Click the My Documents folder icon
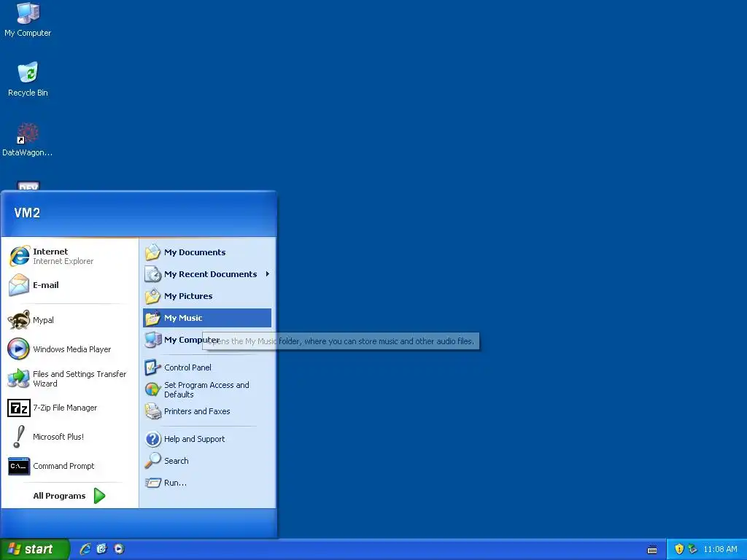 [x=153, y=252]
